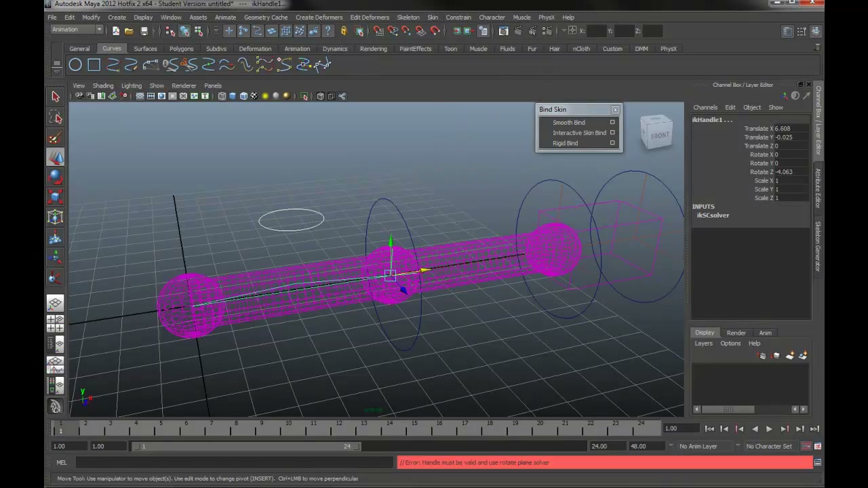Open the Rigid Bind option box

[612, 143]
